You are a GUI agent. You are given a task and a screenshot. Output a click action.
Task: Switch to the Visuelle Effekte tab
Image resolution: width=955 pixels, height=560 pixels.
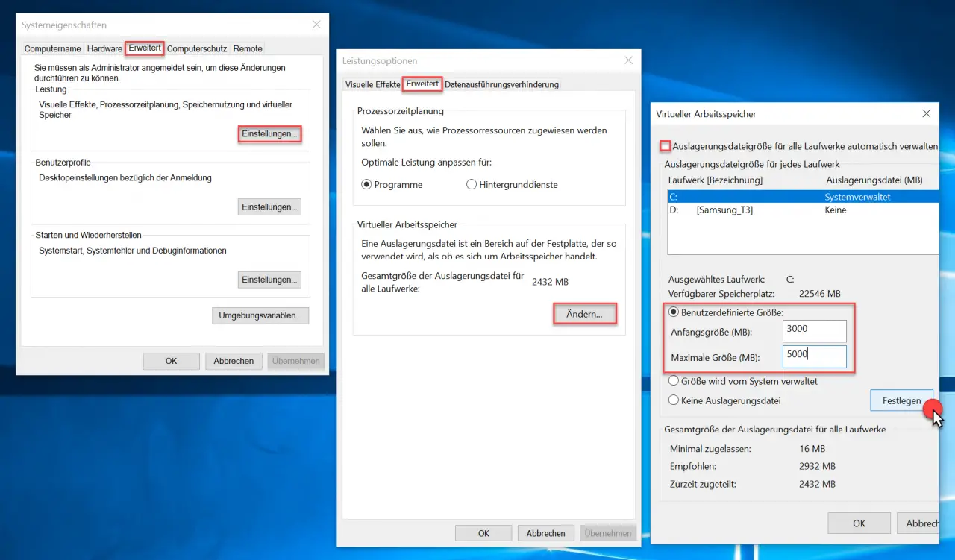tap(372, 84)
